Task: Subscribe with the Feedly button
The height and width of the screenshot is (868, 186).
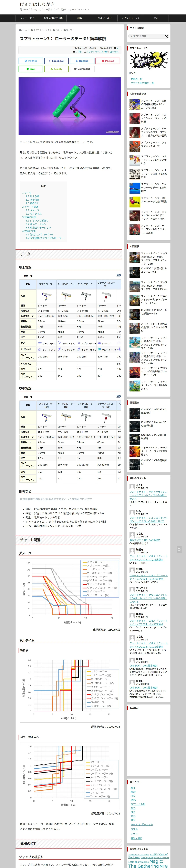Action: tap(56, 69)
